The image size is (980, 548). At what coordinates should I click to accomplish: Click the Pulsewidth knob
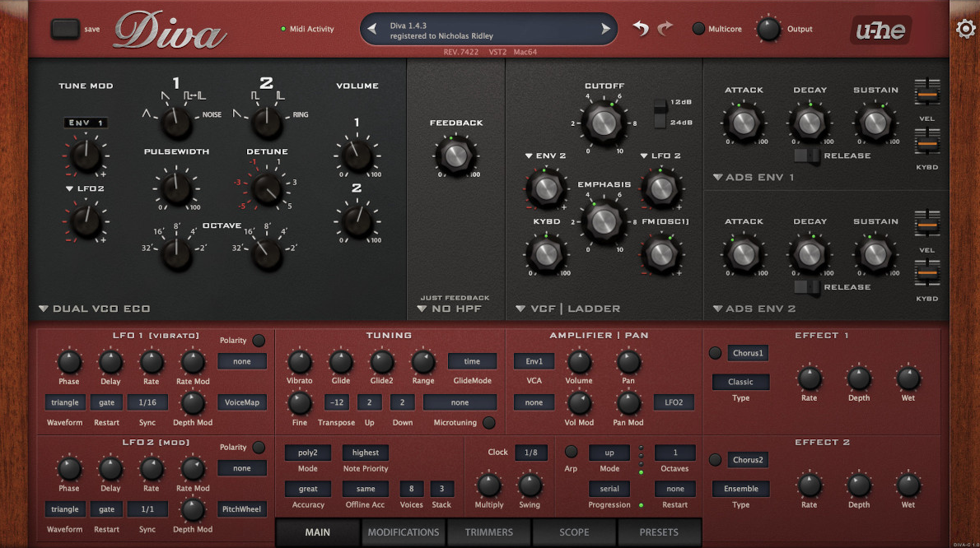[x=176, y=189]
